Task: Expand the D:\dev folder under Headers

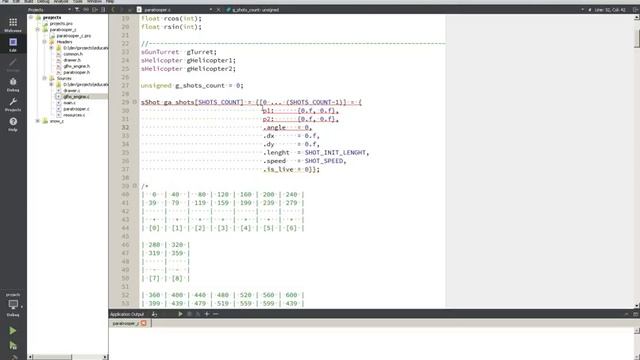Action: coord(51,48)
